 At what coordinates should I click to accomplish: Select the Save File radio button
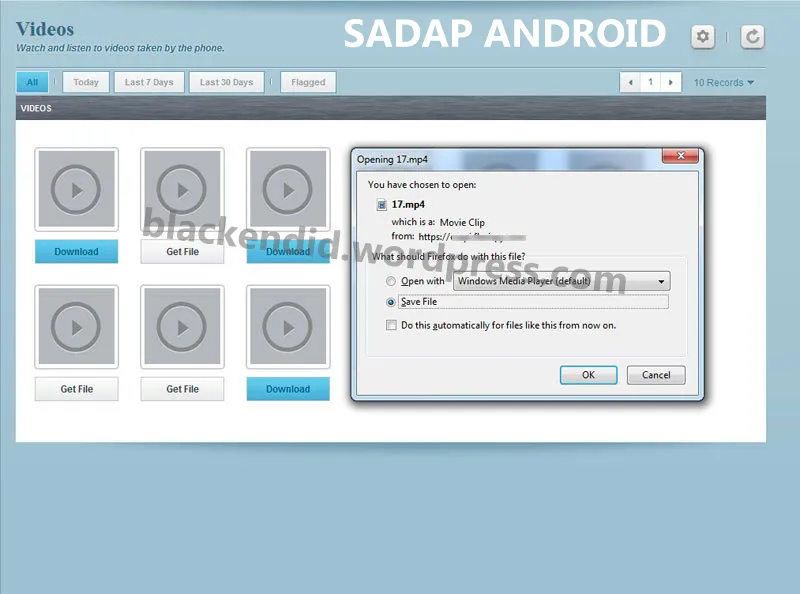[x=391, y=302]
